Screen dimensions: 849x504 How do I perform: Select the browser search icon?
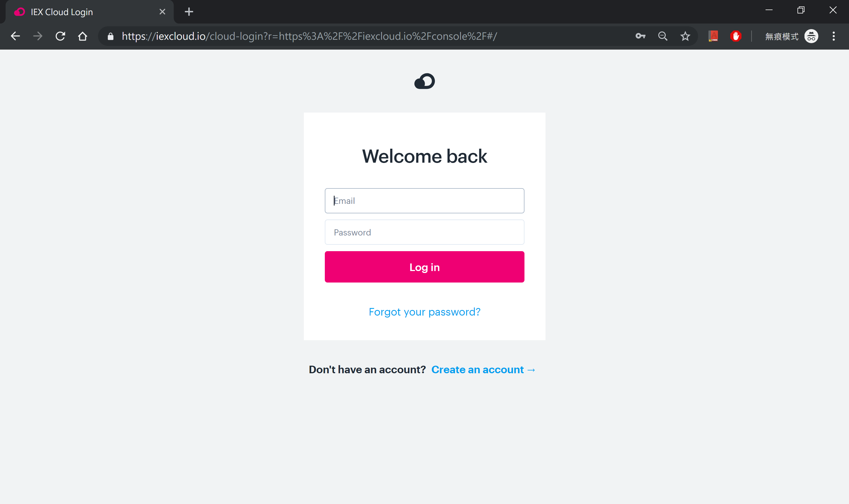coord(663,37)
